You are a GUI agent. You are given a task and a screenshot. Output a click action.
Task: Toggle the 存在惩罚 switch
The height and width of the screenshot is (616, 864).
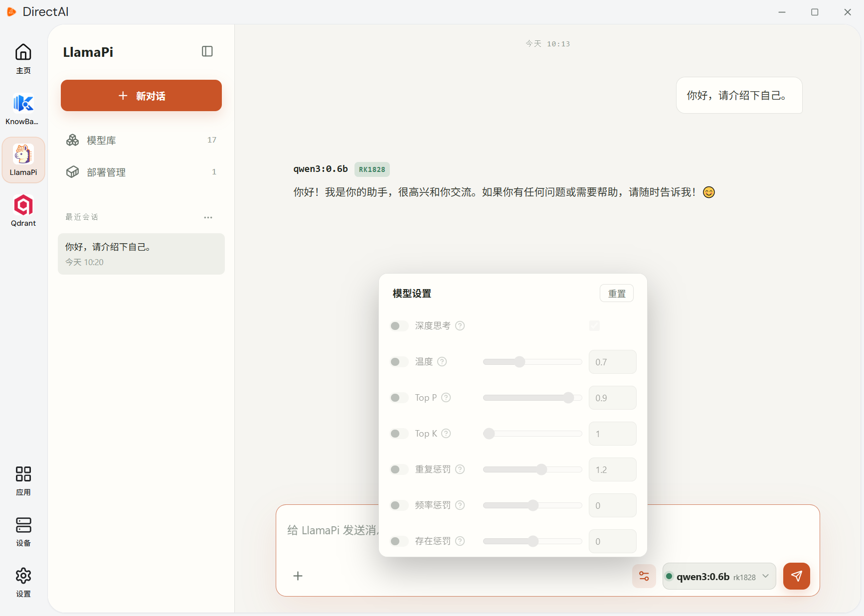399,541
